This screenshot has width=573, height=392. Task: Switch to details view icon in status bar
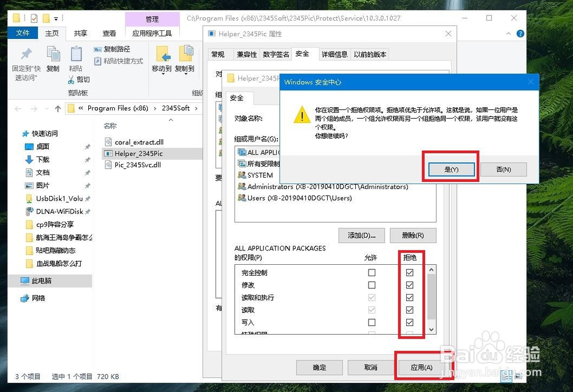tap(507, 377)
